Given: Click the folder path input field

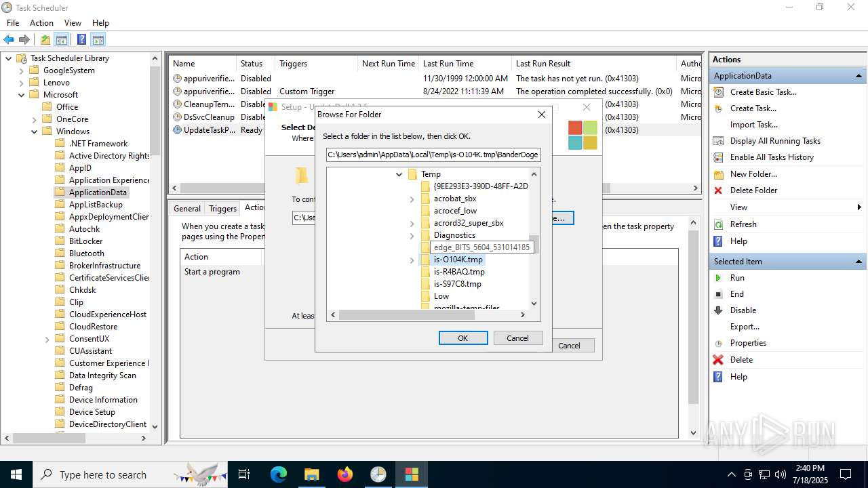Looking at the screenshot, I should (433, 155).
